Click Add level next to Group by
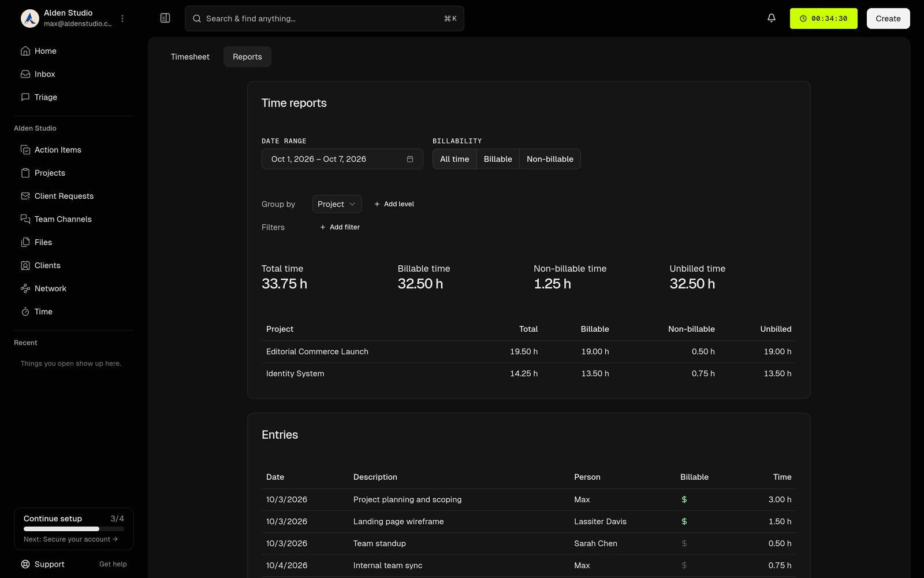 point(394,204)
